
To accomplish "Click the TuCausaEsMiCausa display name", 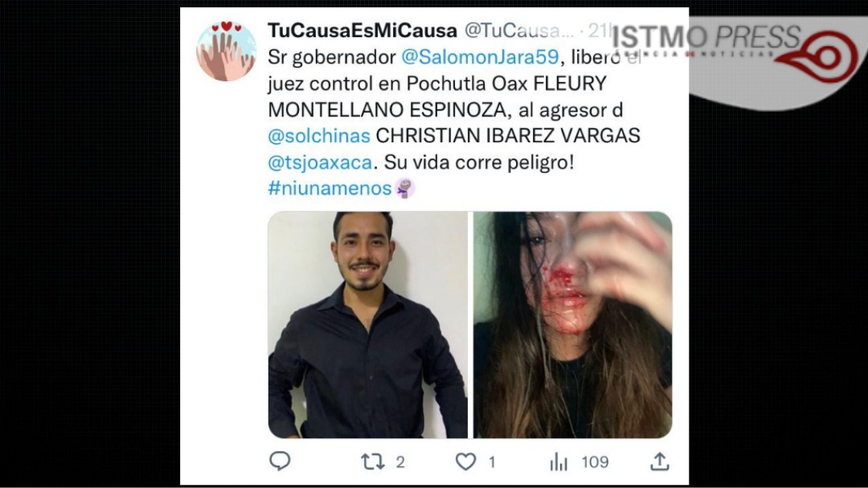I will (362, 31).
